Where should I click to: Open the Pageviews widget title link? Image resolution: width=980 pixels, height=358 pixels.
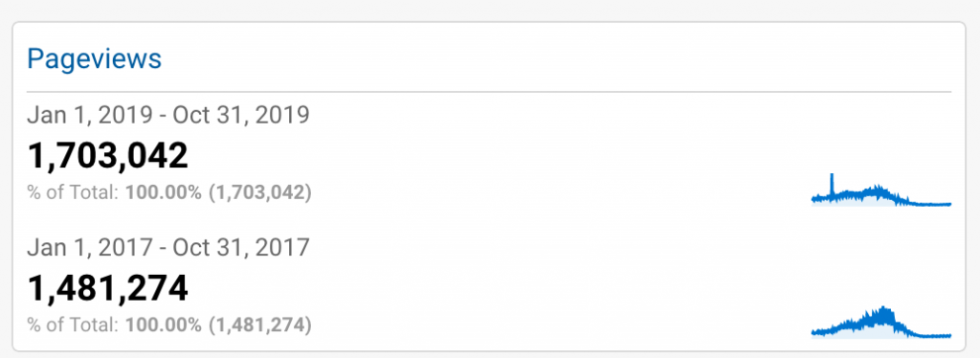pos(95,60)
